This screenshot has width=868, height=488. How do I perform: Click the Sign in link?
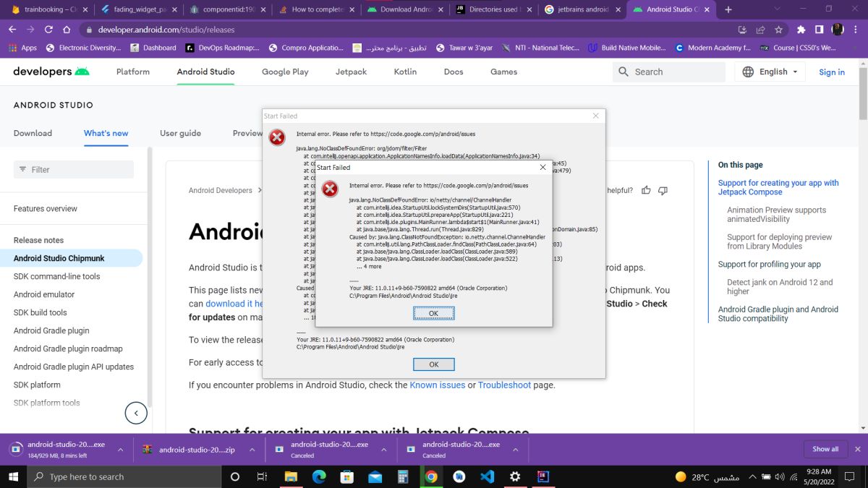(x=832, y=72)
